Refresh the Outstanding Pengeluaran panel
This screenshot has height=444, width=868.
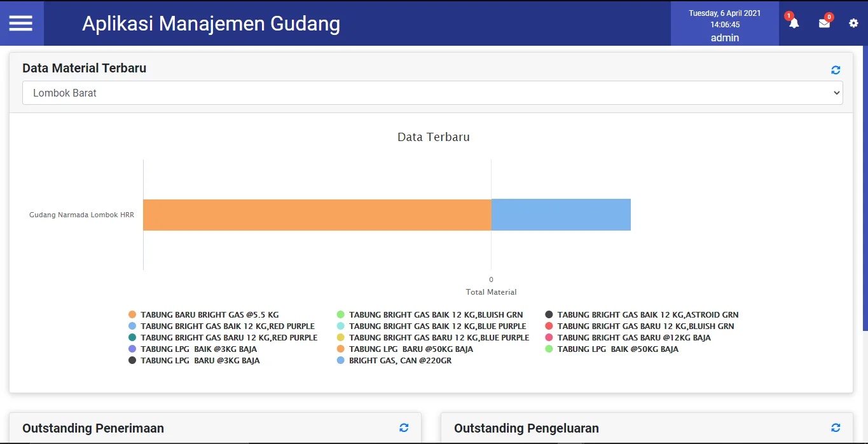[836, 427]
